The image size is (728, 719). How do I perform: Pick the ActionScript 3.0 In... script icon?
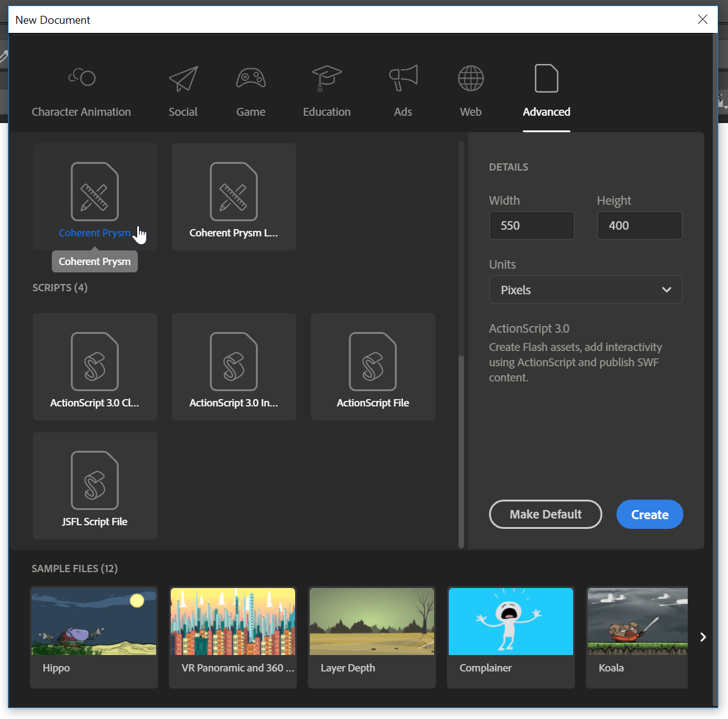(x=234, y=361)
